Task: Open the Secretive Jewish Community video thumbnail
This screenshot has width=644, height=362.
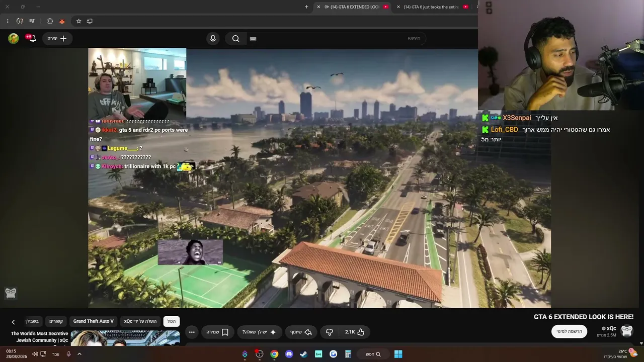Action: point(125,338)
